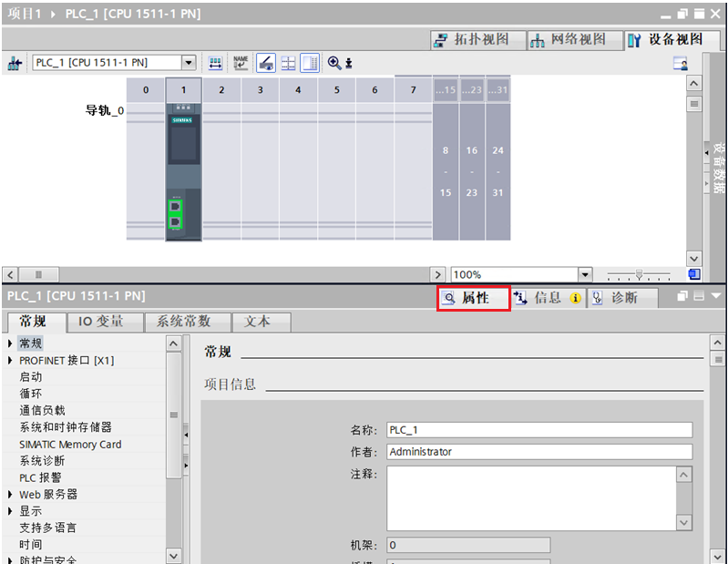Viewport: 728px width, 564px height.
Task: Click the zoom slider handle
Action: pos(640,275)
